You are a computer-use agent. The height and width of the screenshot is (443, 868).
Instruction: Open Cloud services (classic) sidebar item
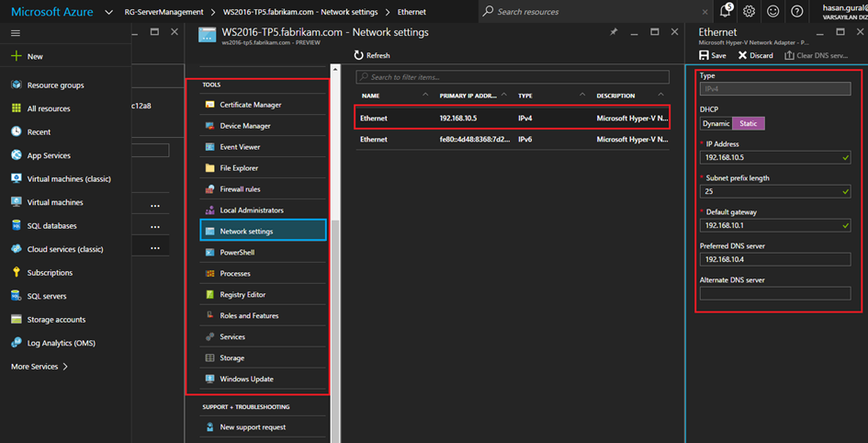pos(66,249)
